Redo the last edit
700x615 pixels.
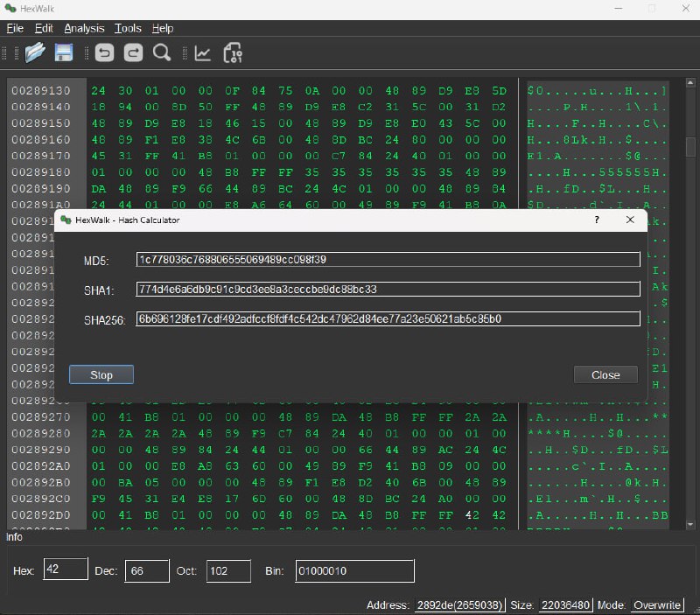coord(132,52)
